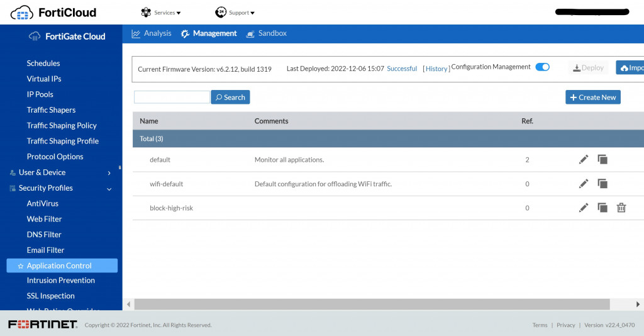The image size is (644, 336).
Task: Click the Search button
Action: (x=230, y=97)
